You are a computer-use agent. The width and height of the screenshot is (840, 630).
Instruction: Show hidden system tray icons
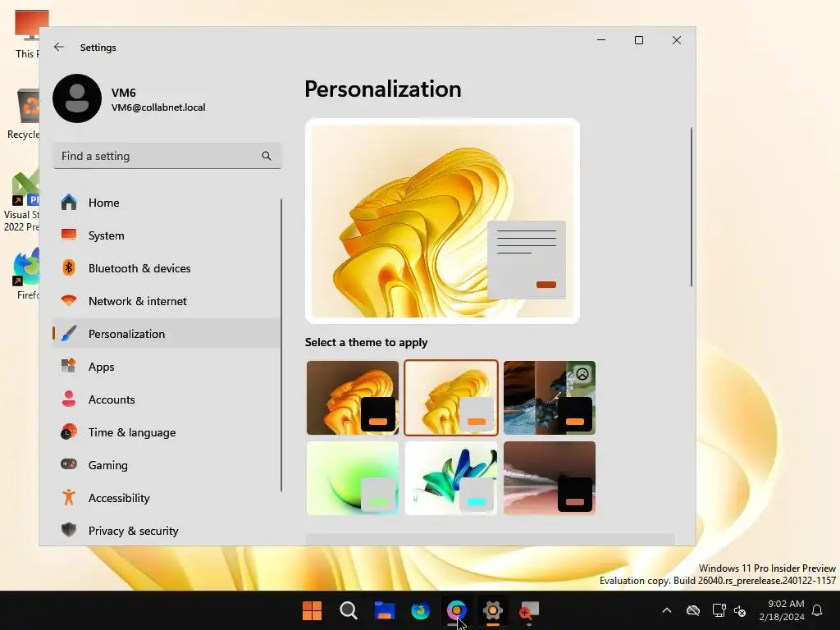(x=667, y=610)
